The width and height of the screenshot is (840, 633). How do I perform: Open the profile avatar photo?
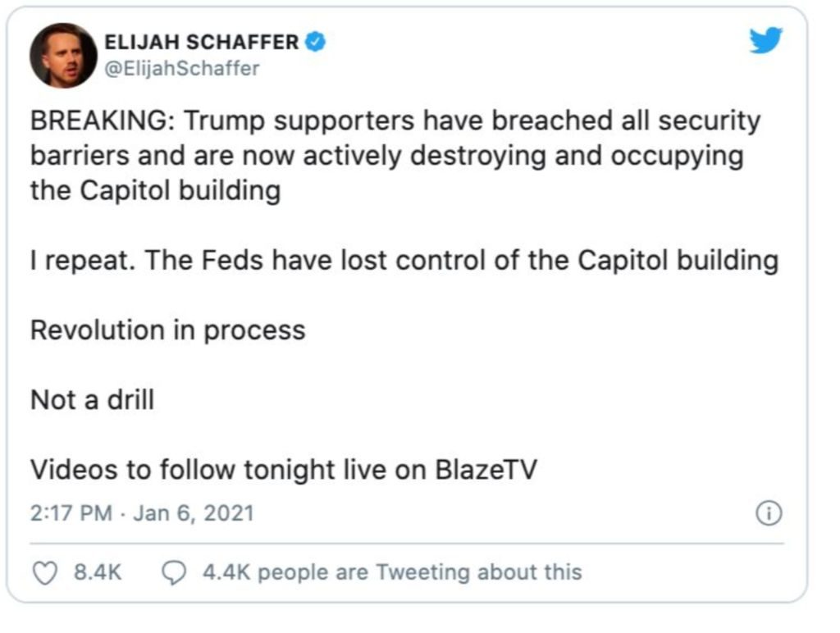point(63,55)
